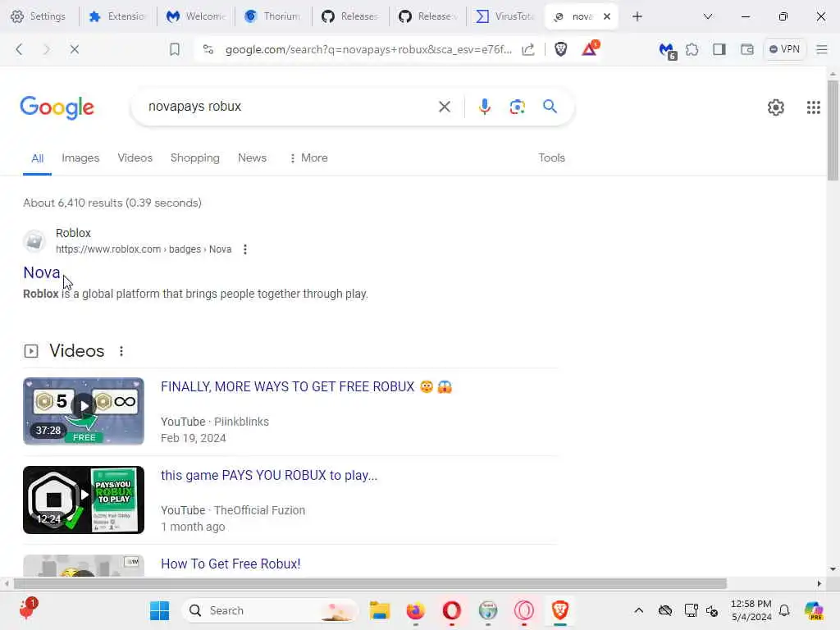The width and height of the screenshot is (840, 630).
Task: Select the News search filter
Action: (x=252, y=158)
